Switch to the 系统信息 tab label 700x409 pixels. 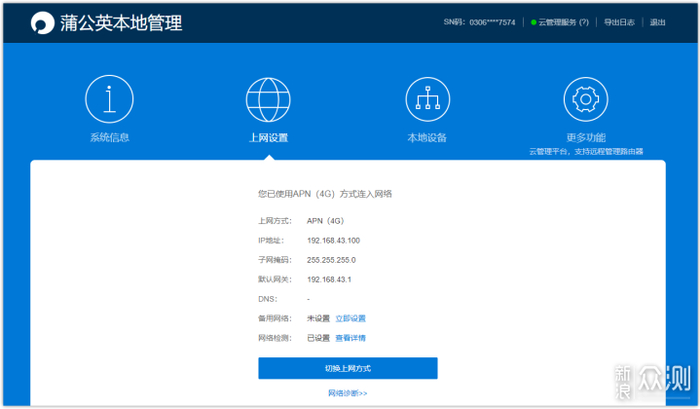click(x=109, y=137)
